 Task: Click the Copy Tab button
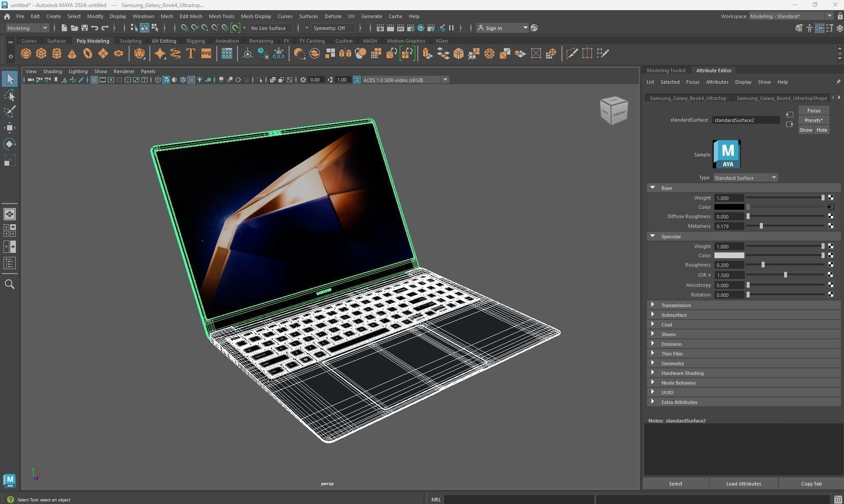point(811,484)
